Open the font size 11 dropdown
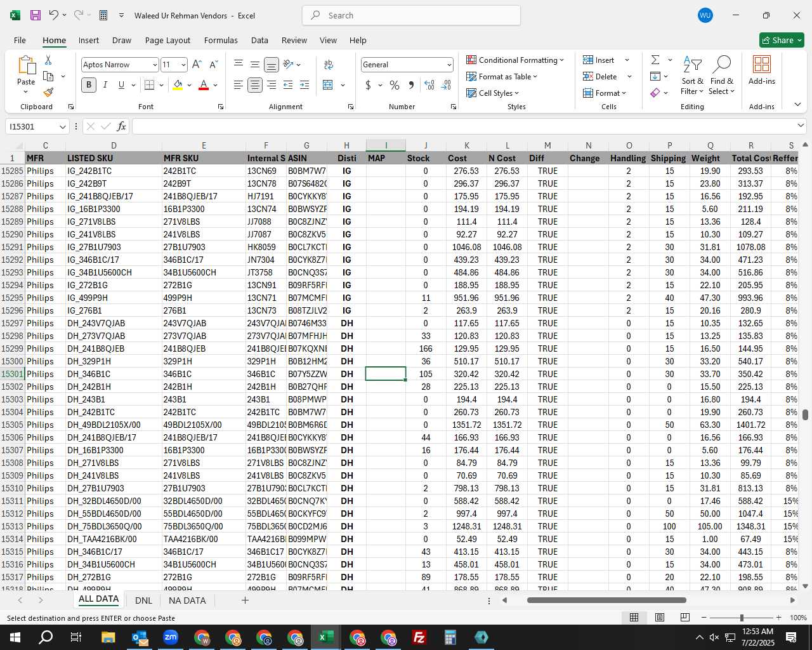This screenshot has width=812, height=650. point(183,65)
